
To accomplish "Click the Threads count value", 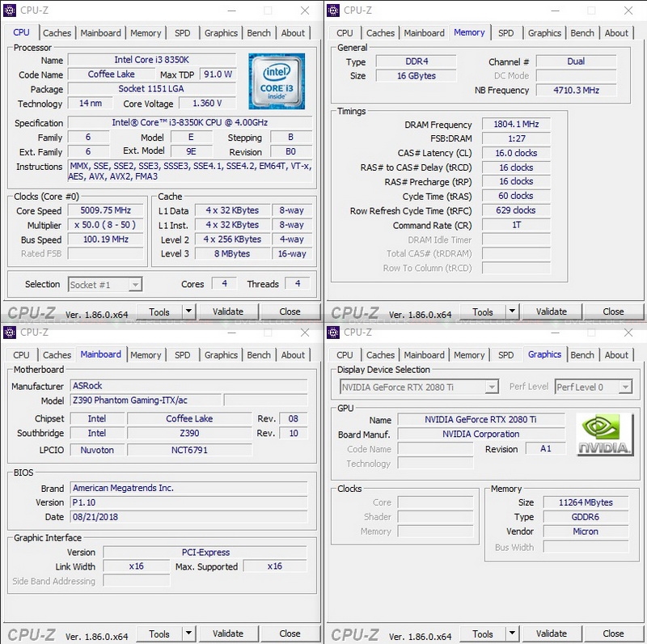I will 298,284.
